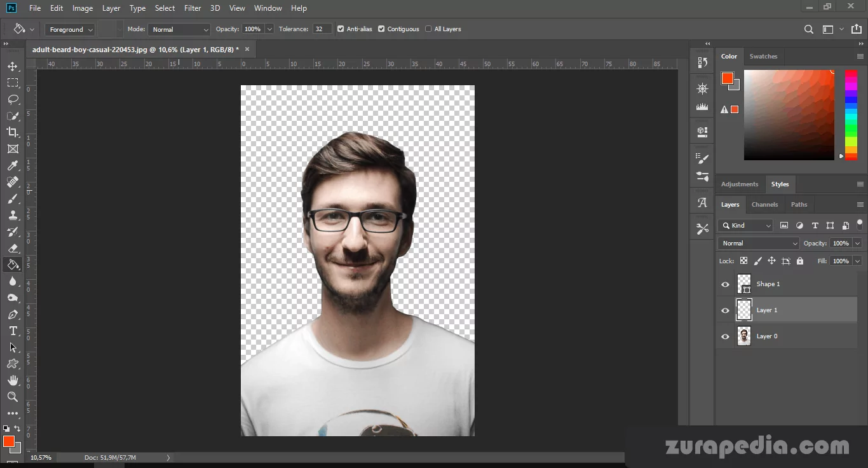Click the foreground color swatch in toolbar
868x468 pixels.
(x=8, y=441)
